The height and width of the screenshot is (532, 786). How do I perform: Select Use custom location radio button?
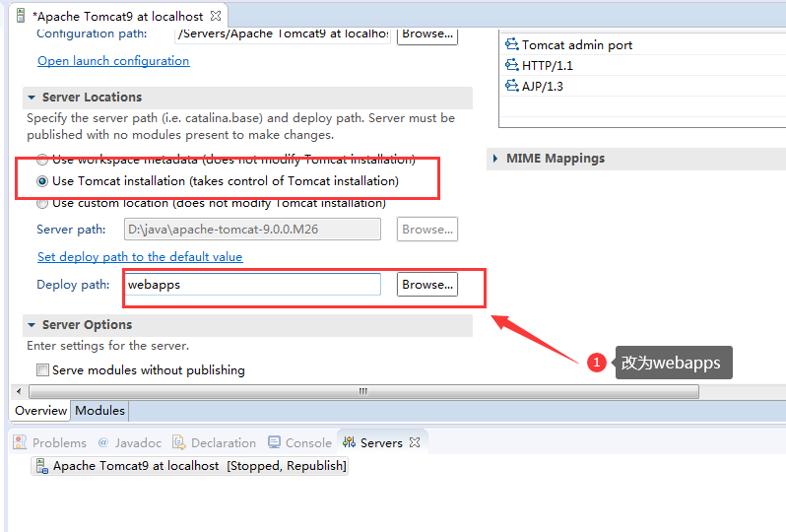42,203
